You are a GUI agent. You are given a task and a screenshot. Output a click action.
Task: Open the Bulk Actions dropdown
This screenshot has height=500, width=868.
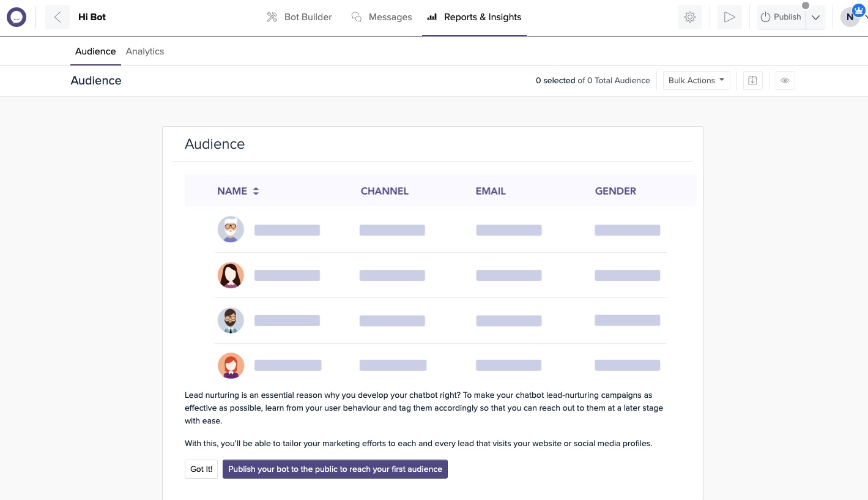click(697, 80)
